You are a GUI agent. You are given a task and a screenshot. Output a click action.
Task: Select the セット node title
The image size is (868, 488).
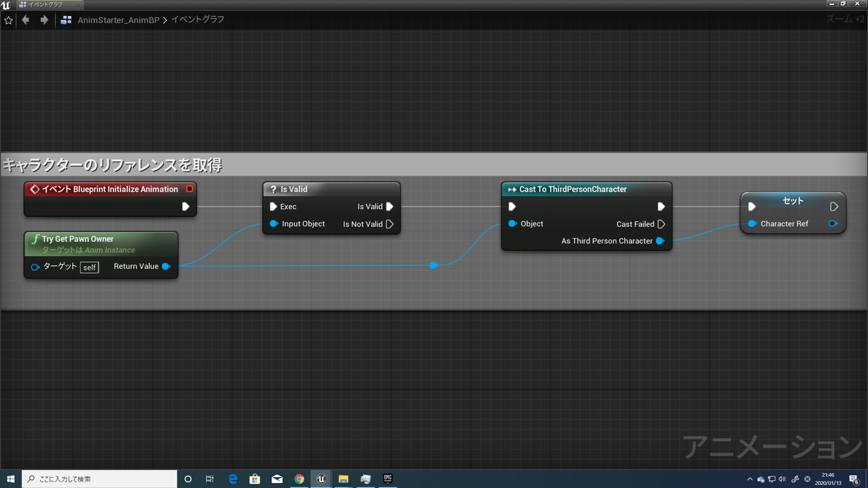point(793,201)
